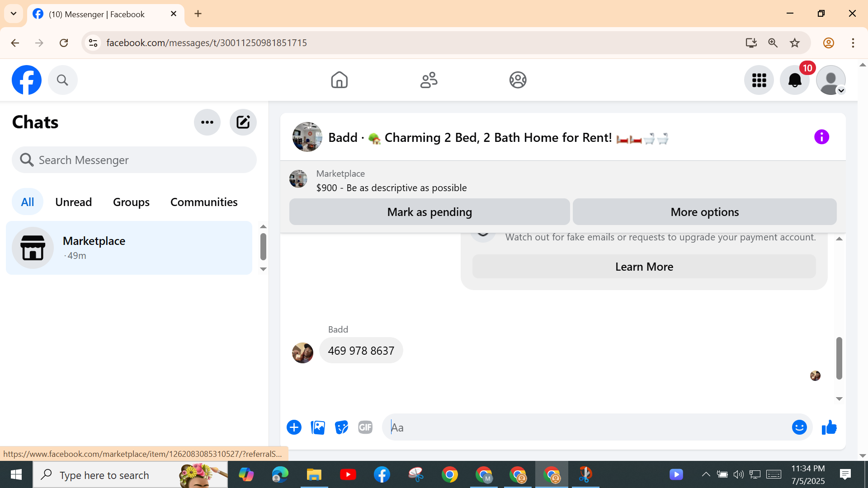Image resolution: width=868 pixels, height=488 pixels.
Task: Click the blue plus more actions icon
Action: click(x=294, y=427)
